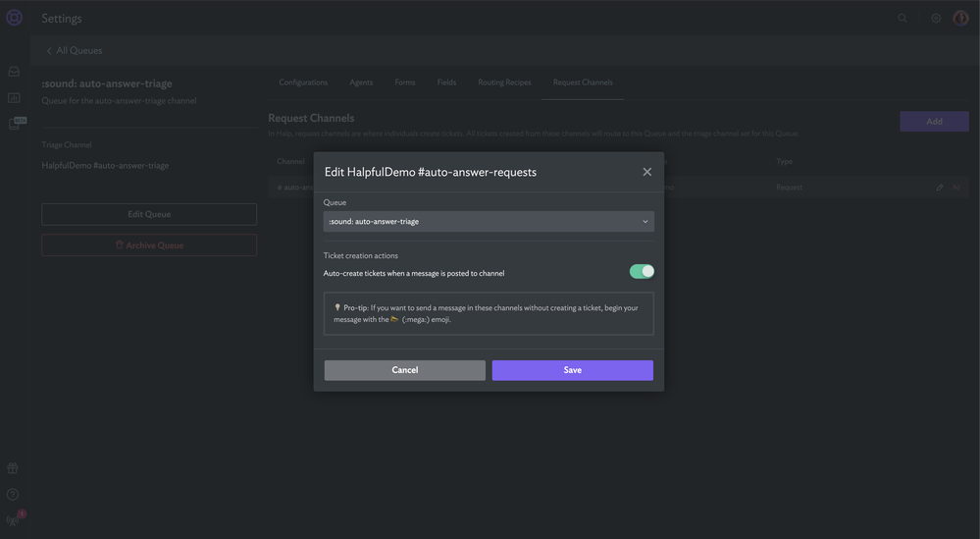This screenshot has height=539, width=980.
Task: Select the Request Channels tab
Action: coord(583,82)
